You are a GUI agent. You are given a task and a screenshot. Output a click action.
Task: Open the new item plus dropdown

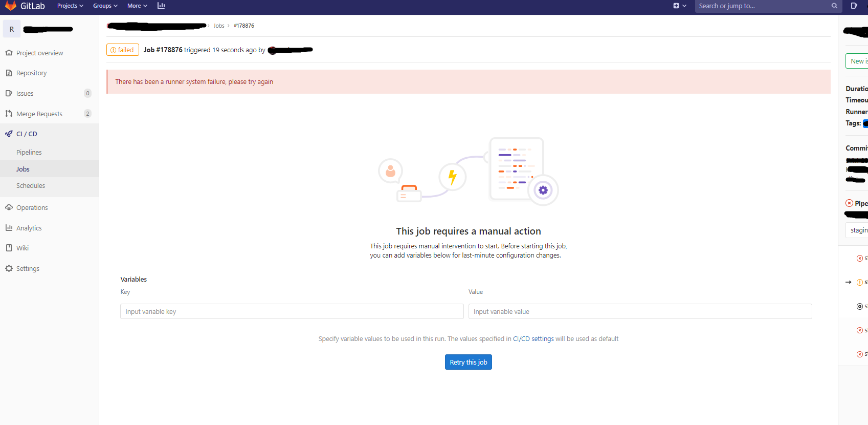[x=679, y=6]
